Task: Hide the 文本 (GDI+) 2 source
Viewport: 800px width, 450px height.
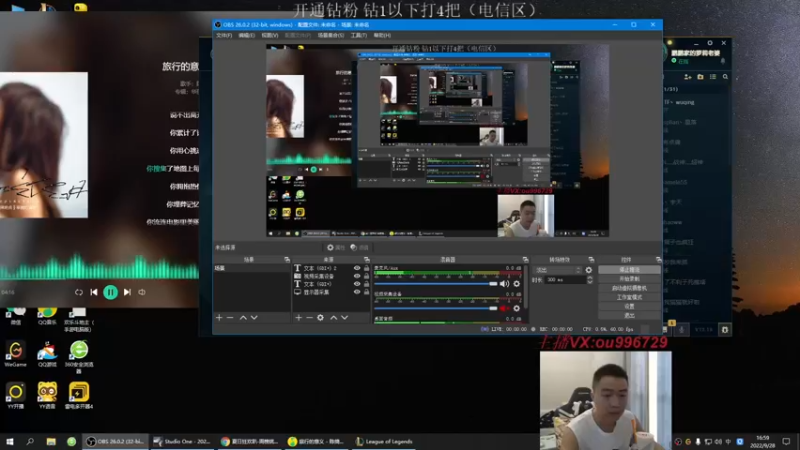Action: tap(357, 268)
